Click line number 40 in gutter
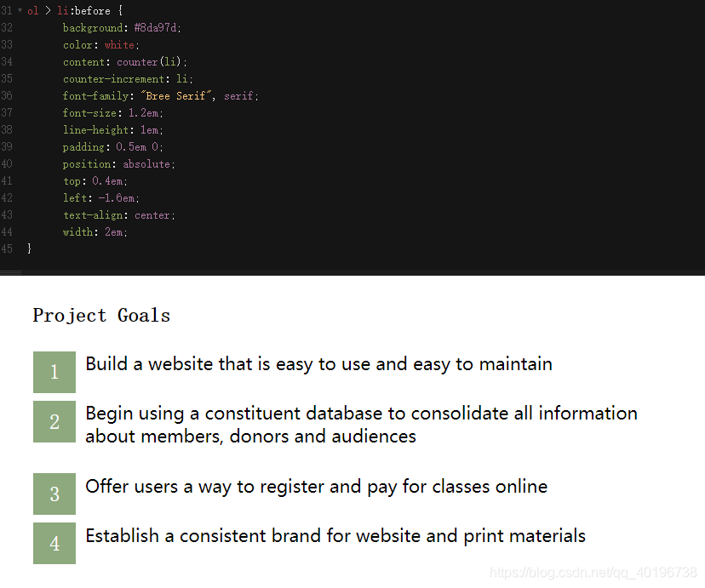The width and height of the screenshot is (705, 588). point(7,164)
